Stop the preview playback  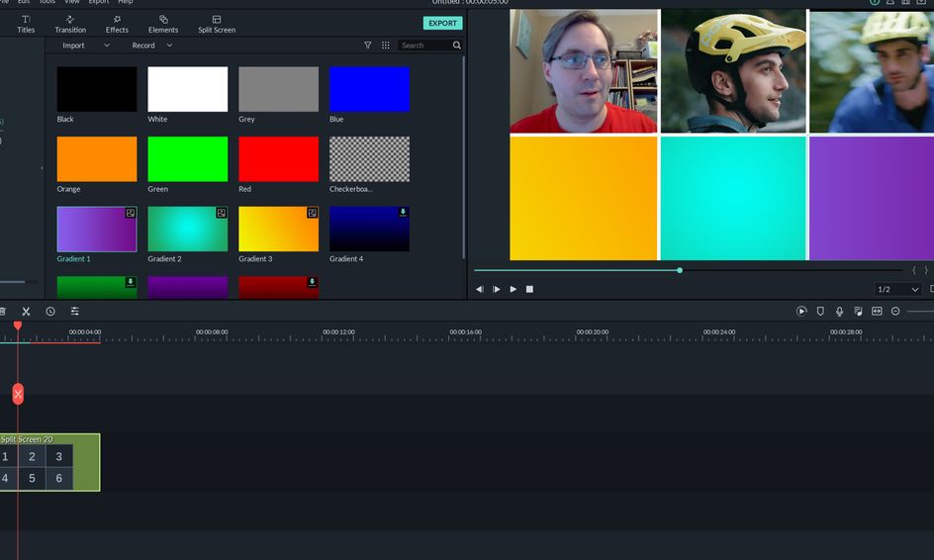[529, 289]
